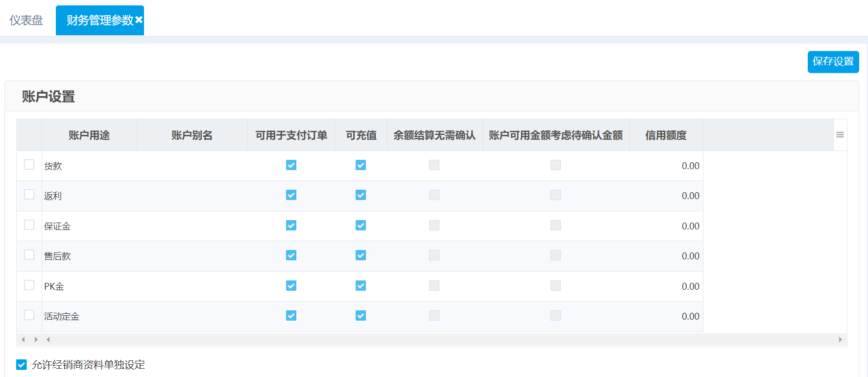Select the 财务管理参数 tab
This screenshot has height=377, width=868.
click(100, 20)
